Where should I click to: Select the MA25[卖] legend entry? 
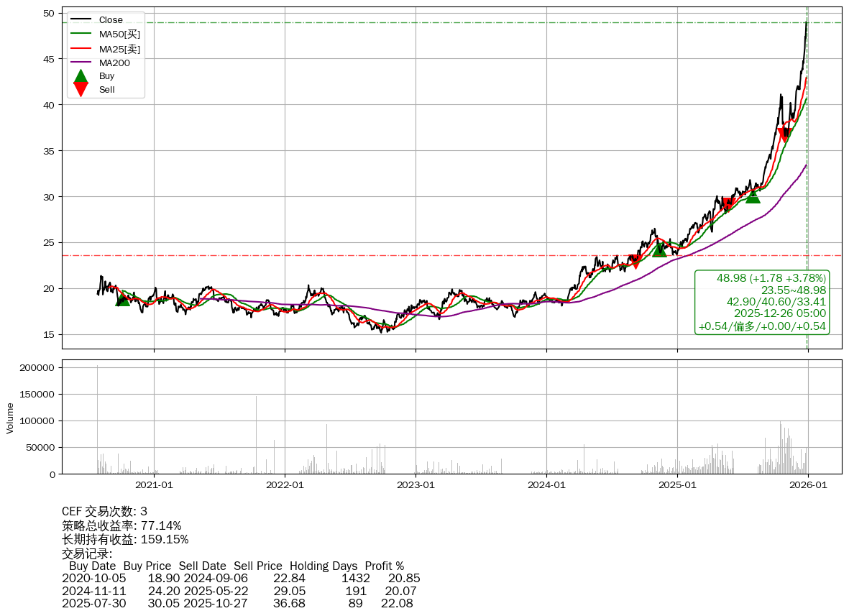(119, 49)
